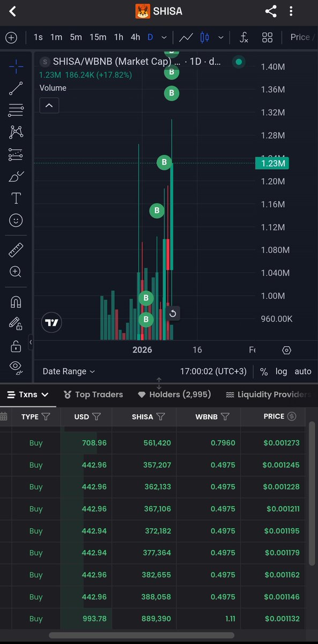Click the TradingView logo on chart
Screen dimensions: 318x644
(x=52, y=323)
